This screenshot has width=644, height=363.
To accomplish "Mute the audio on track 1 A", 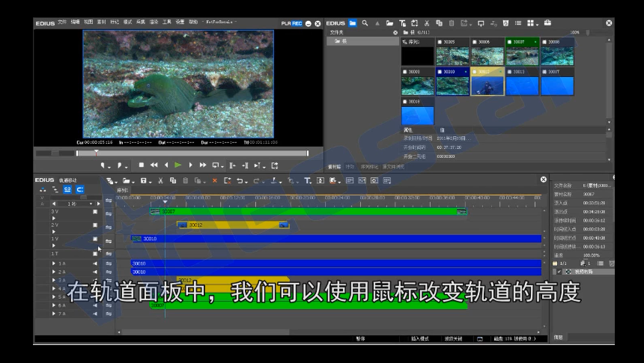I will 95,263.
